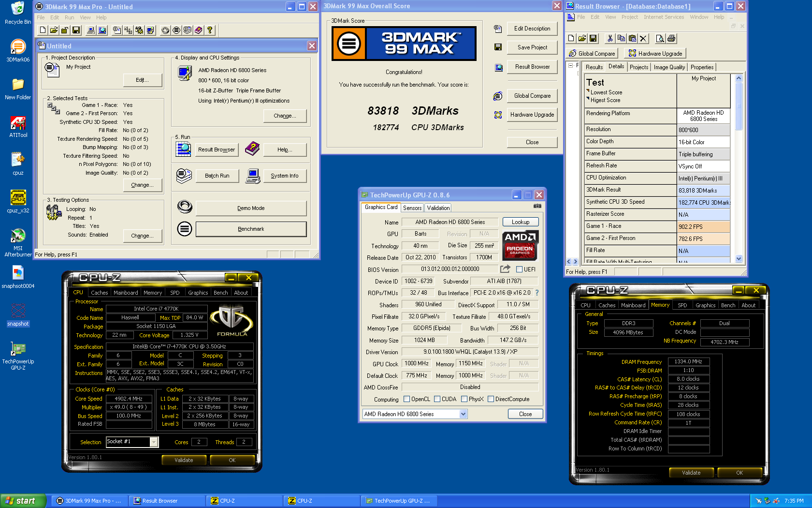The width and height of the screenshot is (812, 508).
Task: Click the New project icon in 3DMark toolbar
Action: pyautogui.click(x=43, y=30)
